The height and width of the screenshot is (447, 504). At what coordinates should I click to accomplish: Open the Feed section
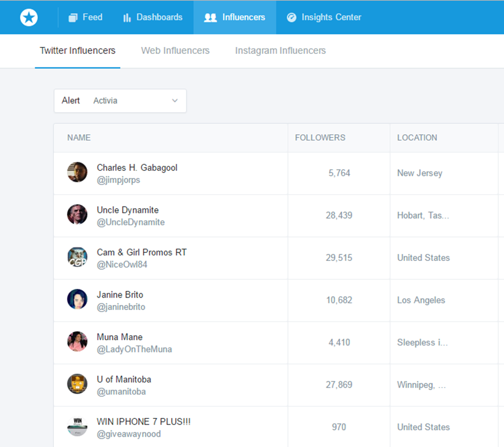pos(85,17)
